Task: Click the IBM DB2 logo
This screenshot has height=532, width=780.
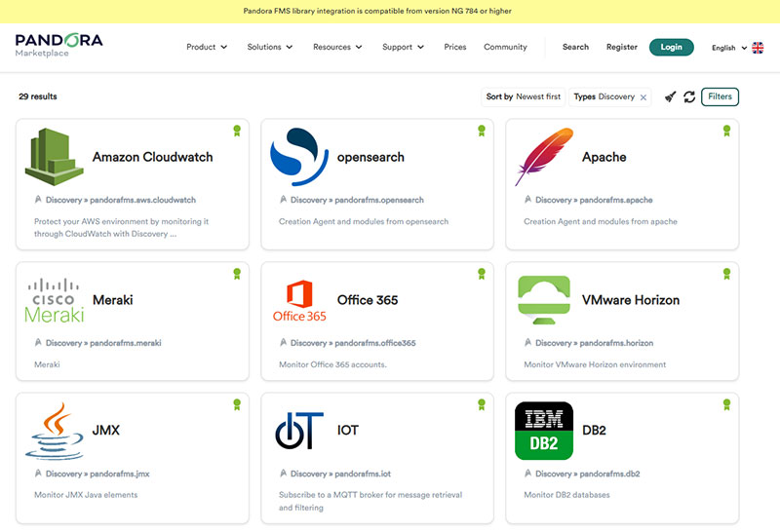Action: point(544,431)
